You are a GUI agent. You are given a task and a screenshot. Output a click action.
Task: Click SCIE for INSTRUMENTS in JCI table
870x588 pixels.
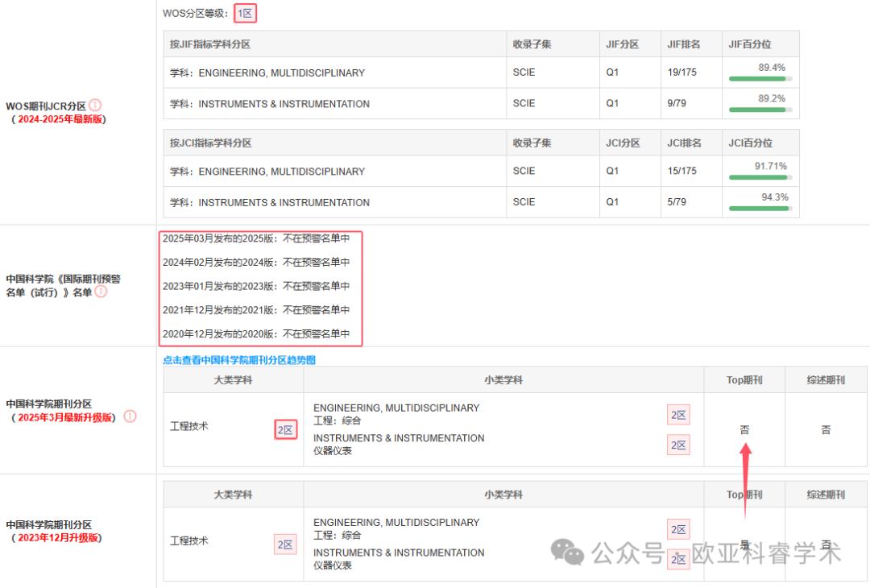click(x=524, y=202)
